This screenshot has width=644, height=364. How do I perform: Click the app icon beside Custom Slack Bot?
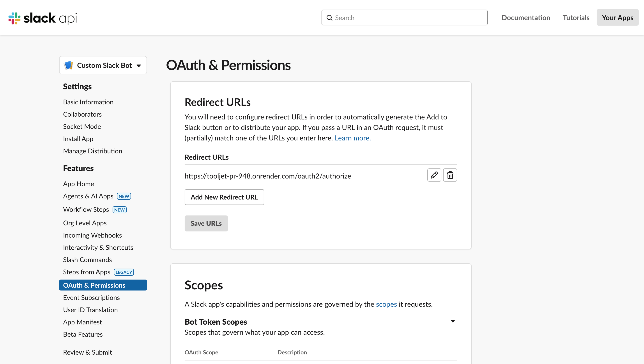point(69,65)
